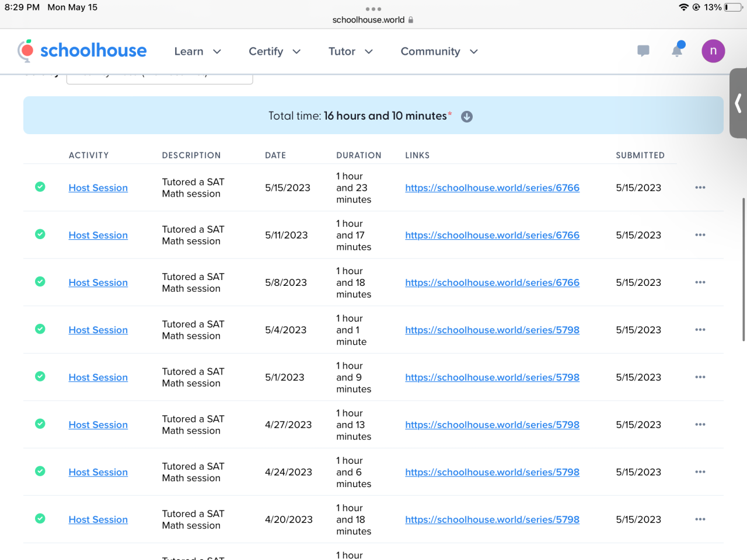747x560 pixels.
Task: Open the notifications bell
Action: [678, 50]
